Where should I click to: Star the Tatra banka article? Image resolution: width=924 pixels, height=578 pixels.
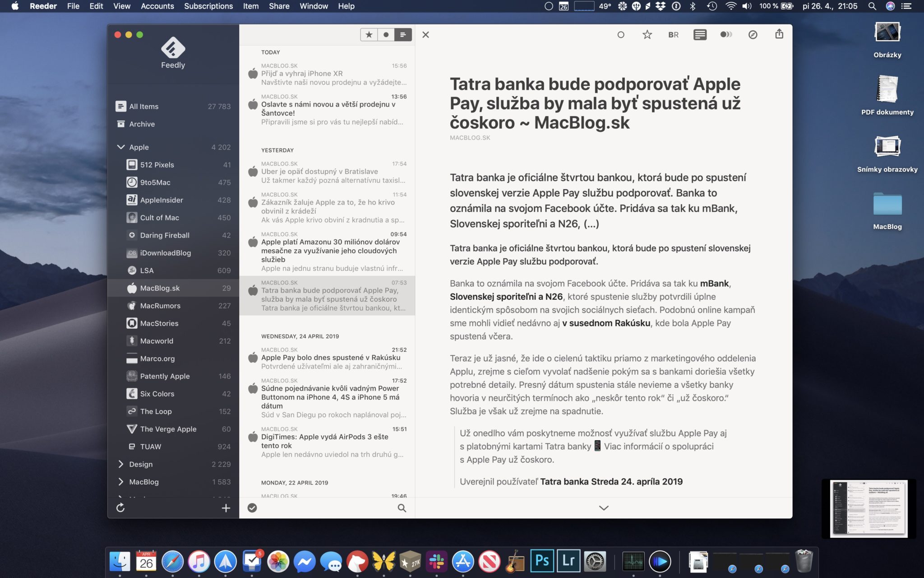click(647, 35)
